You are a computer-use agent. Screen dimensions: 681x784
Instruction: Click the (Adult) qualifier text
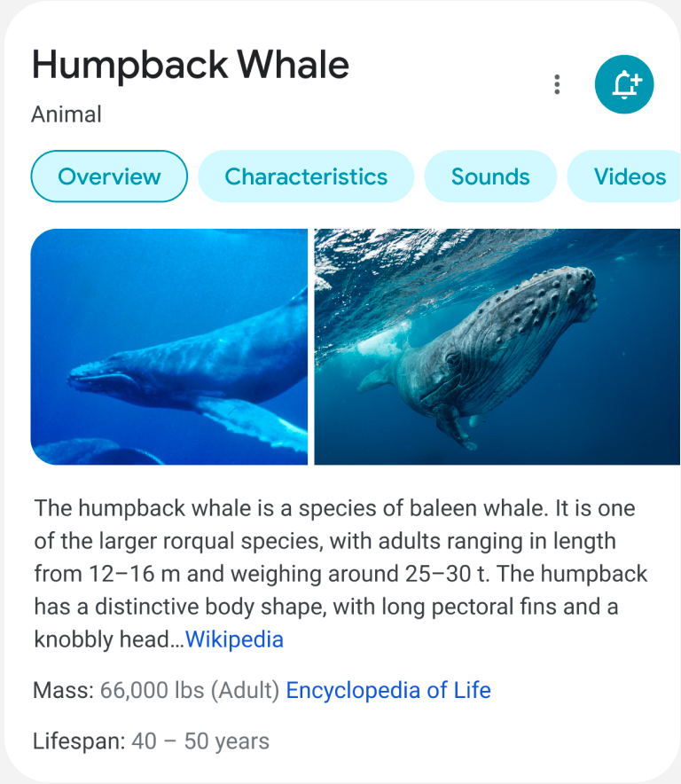(x=245, y=691)
